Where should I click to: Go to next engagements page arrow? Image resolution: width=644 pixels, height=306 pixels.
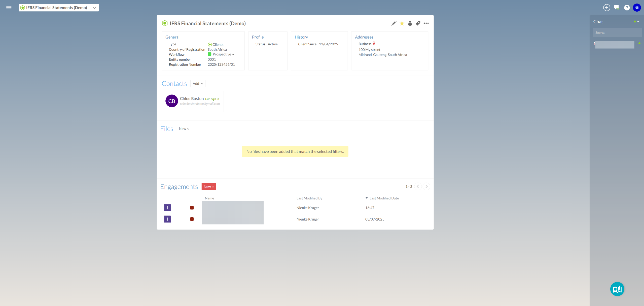click(x=426, y=187)
